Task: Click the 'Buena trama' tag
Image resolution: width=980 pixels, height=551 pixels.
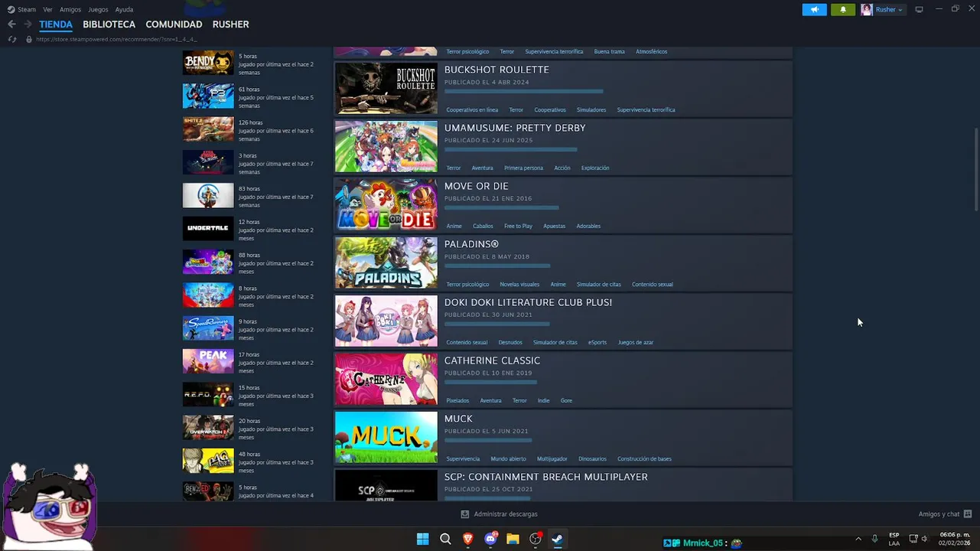Action: (609, 52)
